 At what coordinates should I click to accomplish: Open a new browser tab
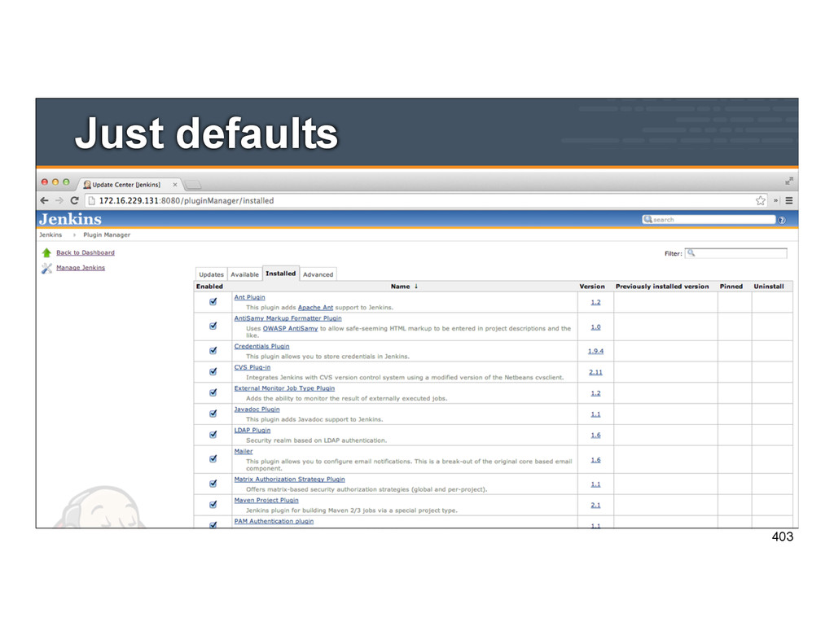[193, 185]
